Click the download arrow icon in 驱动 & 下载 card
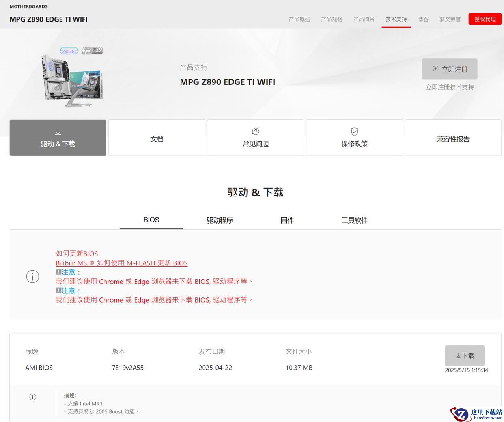This screenshot has width=504, height=422. [58, 131]
